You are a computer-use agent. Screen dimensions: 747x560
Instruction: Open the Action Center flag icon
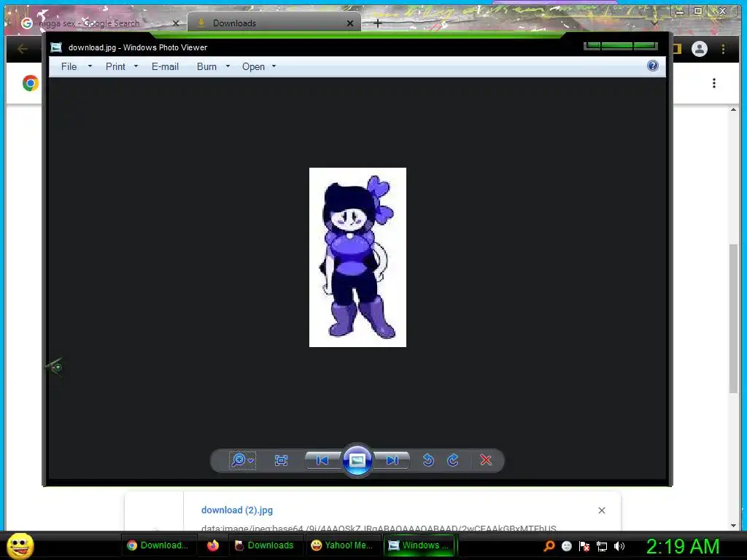point(584,545)
